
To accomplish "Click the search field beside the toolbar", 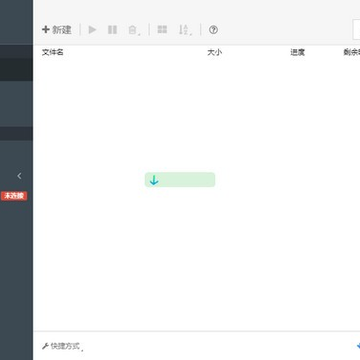I will coord(356,30).
